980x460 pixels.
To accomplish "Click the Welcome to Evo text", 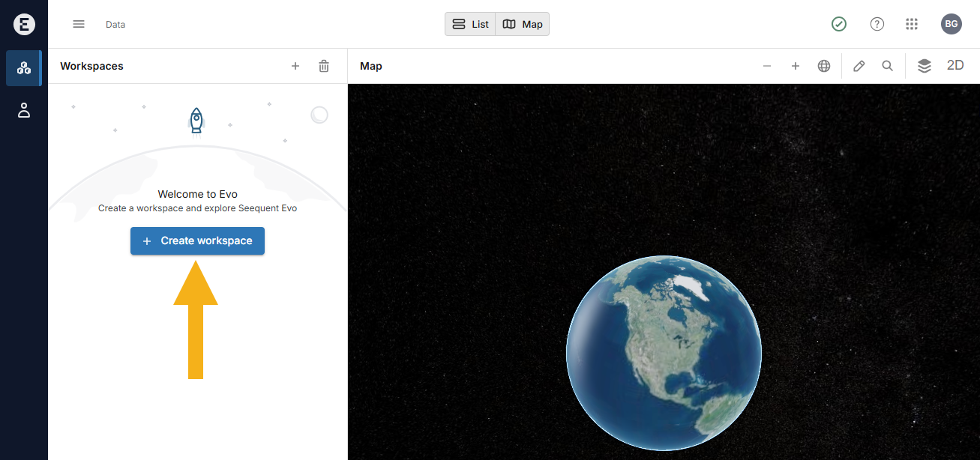I will [198, 194].
